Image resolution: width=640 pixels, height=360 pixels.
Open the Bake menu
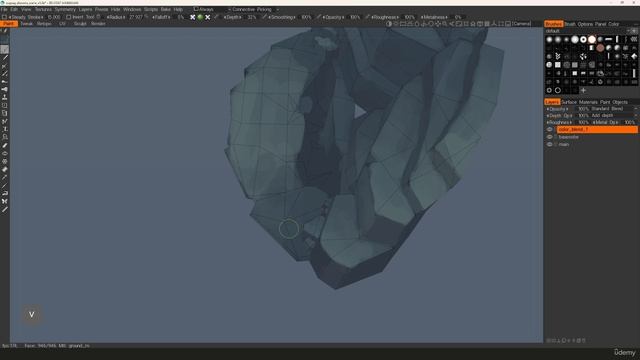[166, 9]
